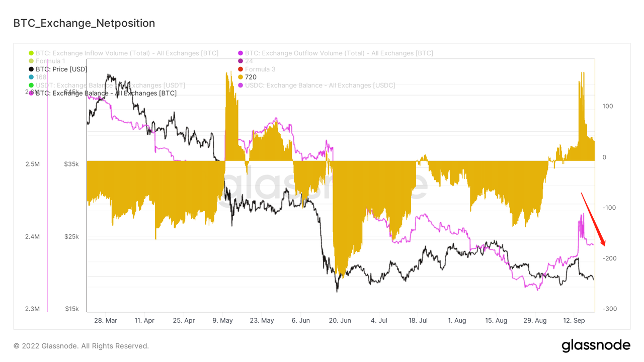The height and width of the screenshot is (362, 644).
Task: Click the red dot beside Formula 3
Action: (240, 69)
